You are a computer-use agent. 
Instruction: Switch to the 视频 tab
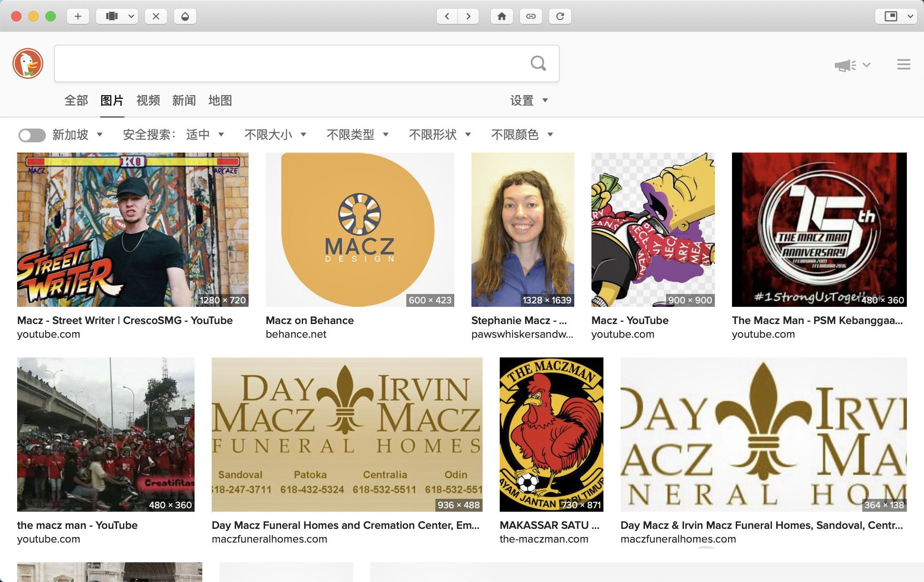[x=148, y=101]
